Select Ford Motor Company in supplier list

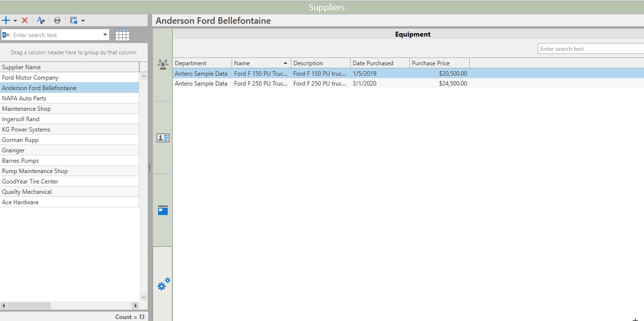point(70,77)
